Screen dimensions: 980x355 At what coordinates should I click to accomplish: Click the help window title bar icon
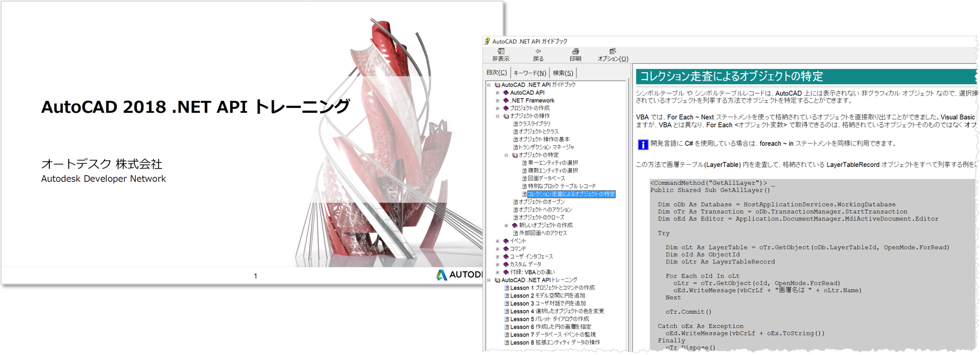487,41
